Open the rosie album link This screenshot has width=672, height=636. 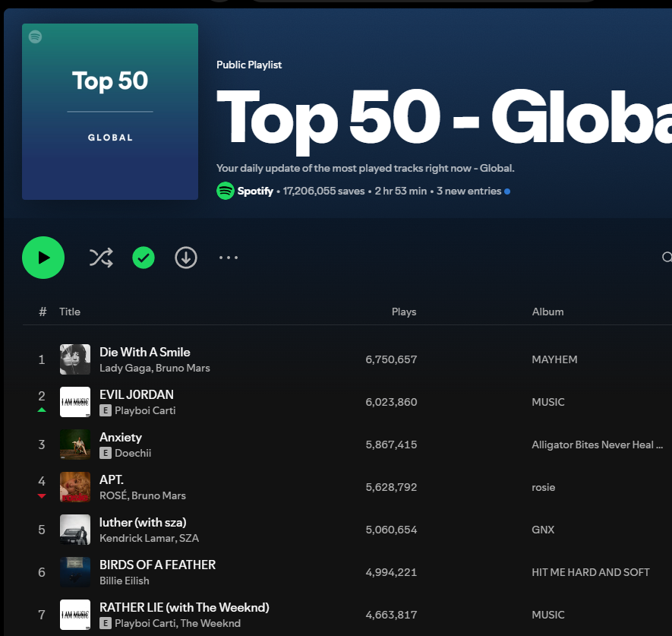(544, 487)
